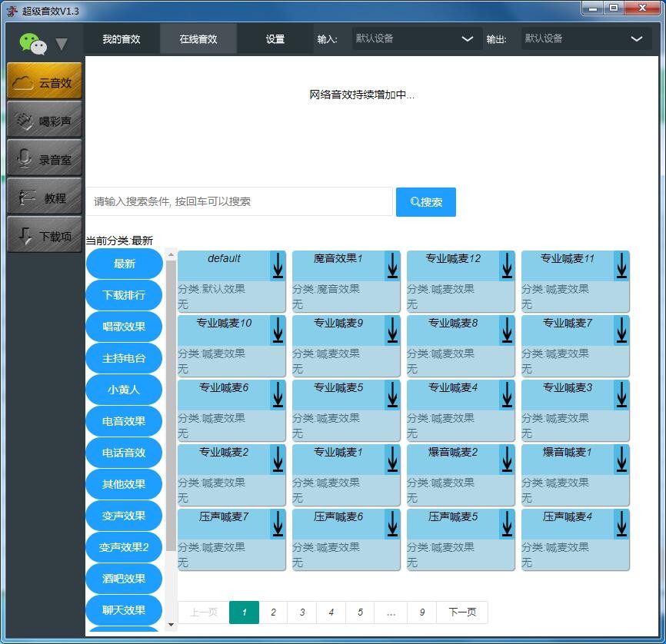Open the 教程 tutorial section
Image resolution: width=666 pixels, height=644 pixels.
pos(44,196)
